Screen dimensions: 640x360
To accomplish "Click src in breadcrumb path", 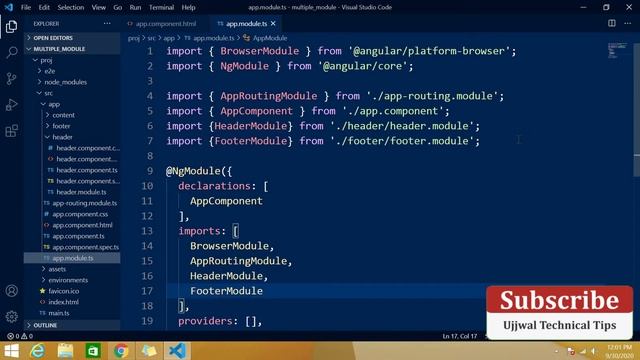I will tap(151, 38).
